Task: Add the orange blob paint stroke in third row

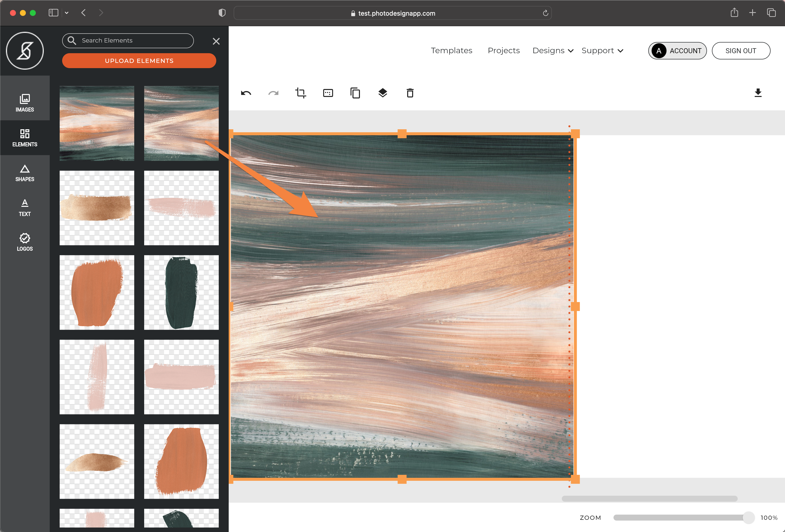Action: pyautogui.click(x=97, y=292)
